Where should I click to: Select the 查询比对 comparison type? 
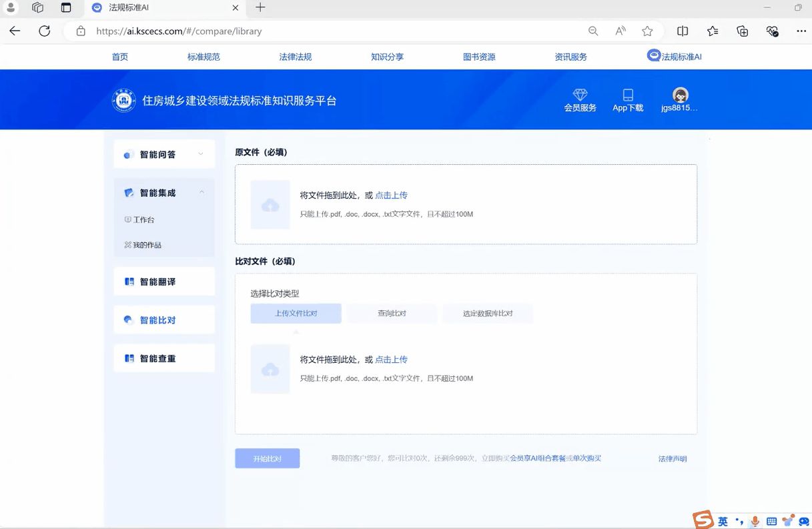(x=392, y=314)
